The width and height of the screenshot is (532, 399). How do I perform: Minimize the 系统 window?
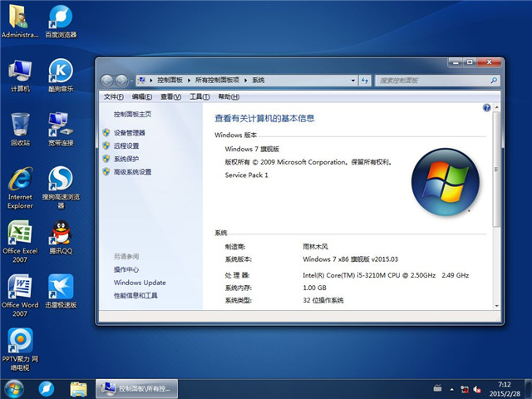[456, 62]
